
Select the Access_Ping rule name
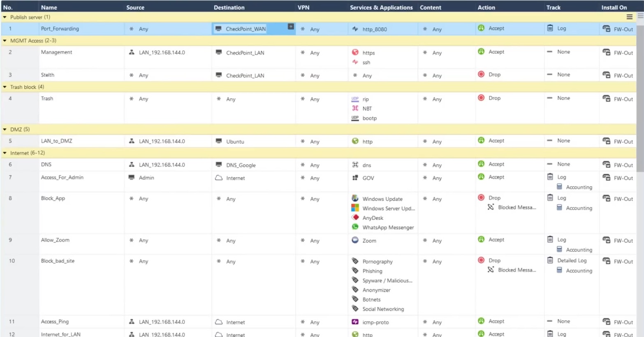click(x=55, y=321)
